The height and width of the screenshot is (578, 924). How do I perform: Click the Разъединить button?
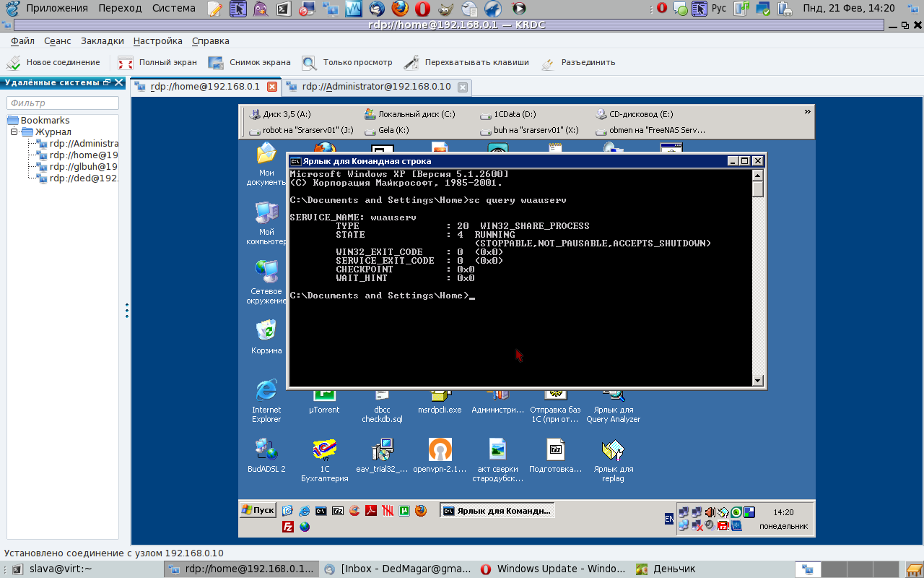(x=578, y=63)
